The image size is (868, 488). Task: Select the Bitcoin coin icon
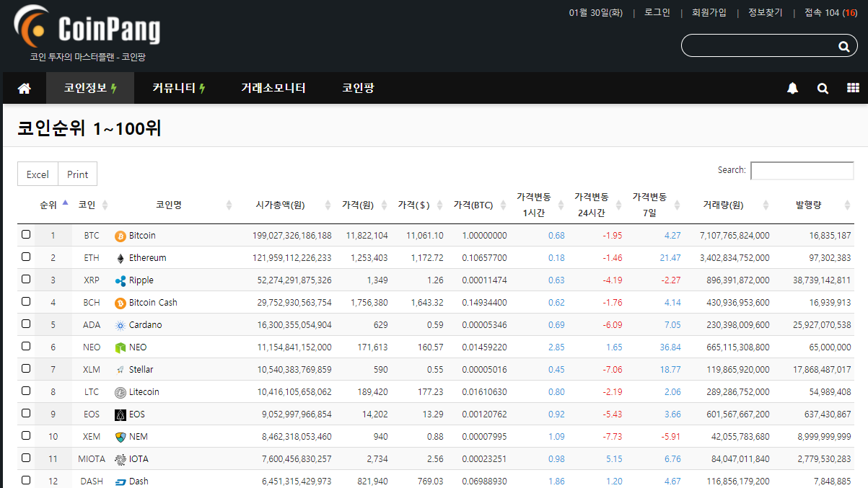pos(120,235)
